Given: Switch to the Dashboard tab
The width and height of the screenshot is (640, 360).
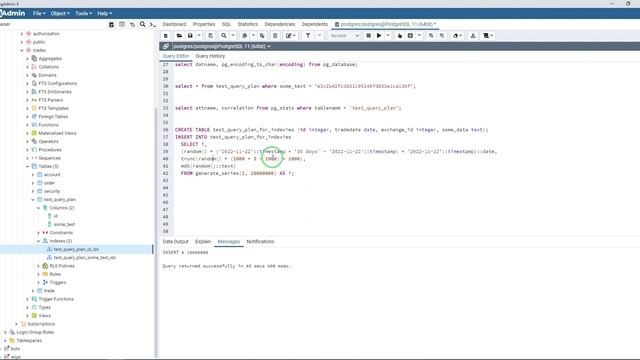Looking at the screenshot, I should coord(174,24).
